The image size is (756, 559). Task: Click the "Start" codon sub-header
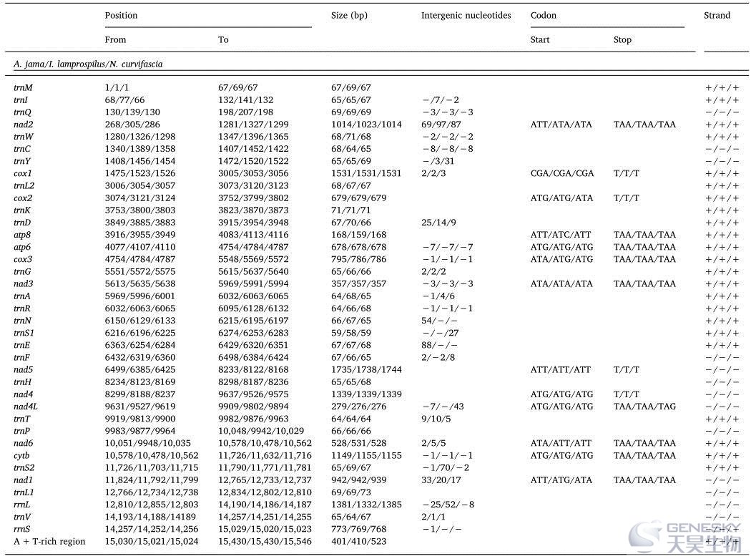click(x=540, y=40)
